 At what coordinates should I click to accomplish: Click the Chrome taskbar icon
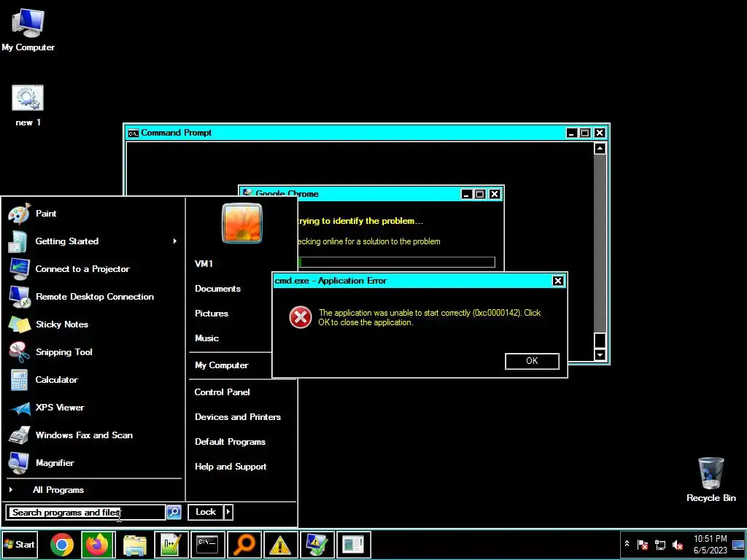[x=62, y=544]
